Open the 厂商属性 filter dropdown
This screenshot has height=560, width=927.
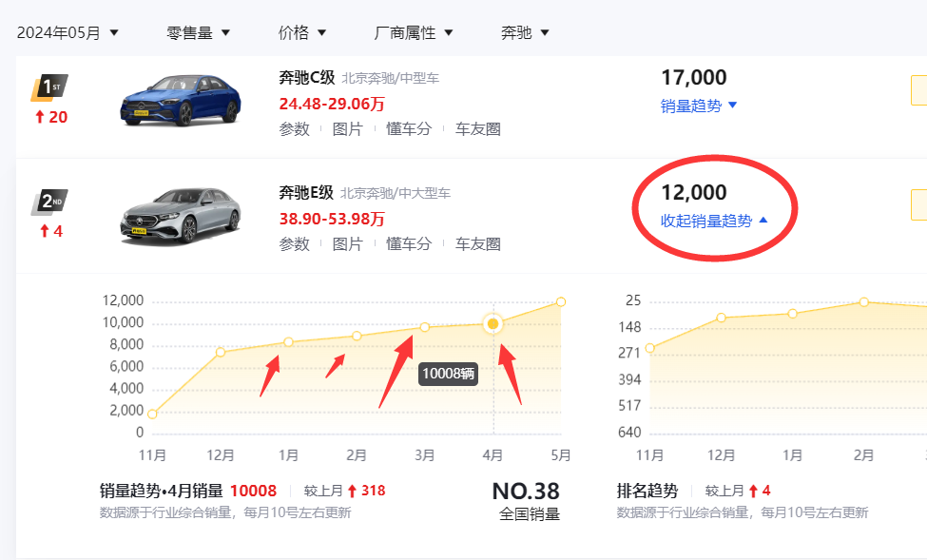tap(413, 32)
